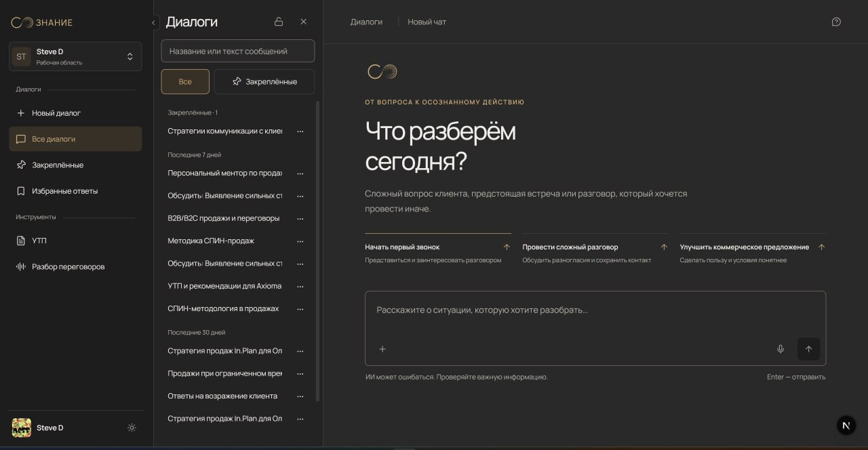This screenshot has width=868, height=450.
Task: Focus the Расскажите о ситуации message field
Action: pos(595,310)
